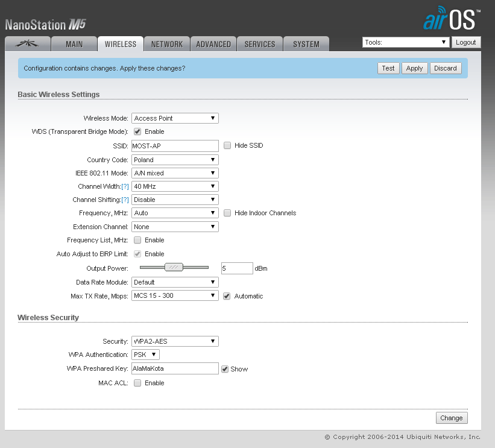Open WPA Authentication PSK dropdown
495x448 pixels.
click(145, 355)
